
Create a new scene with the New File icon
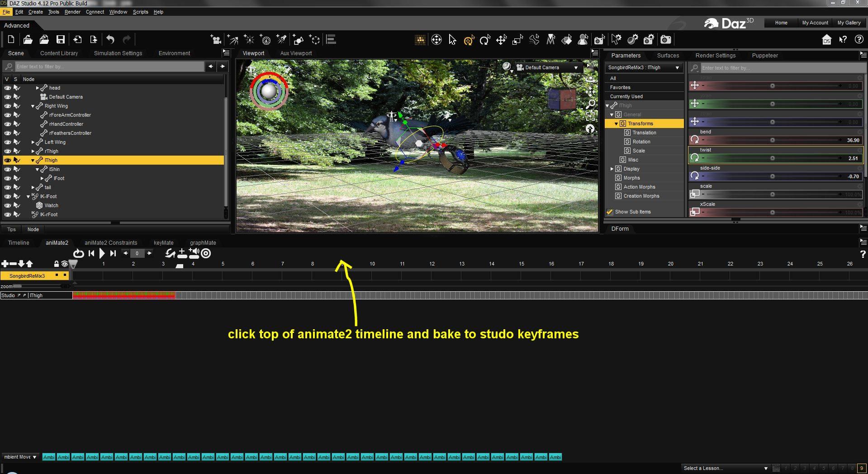tap(11, 40)
